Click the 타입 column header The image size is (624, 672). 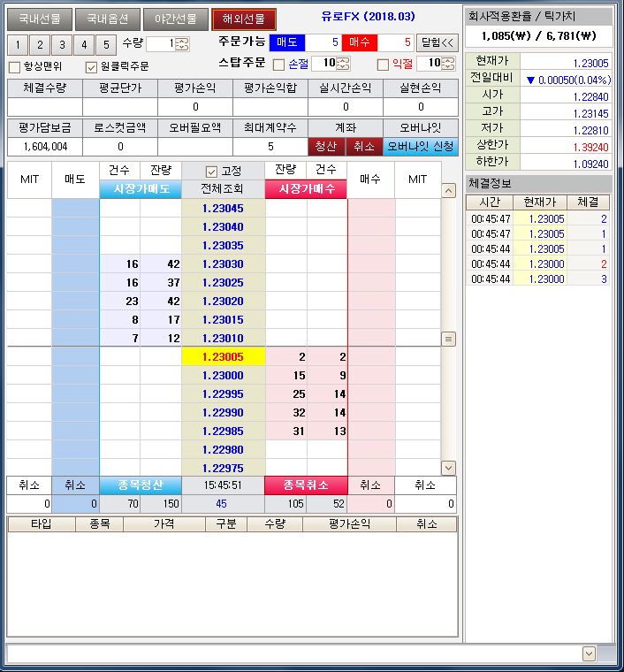42,524
